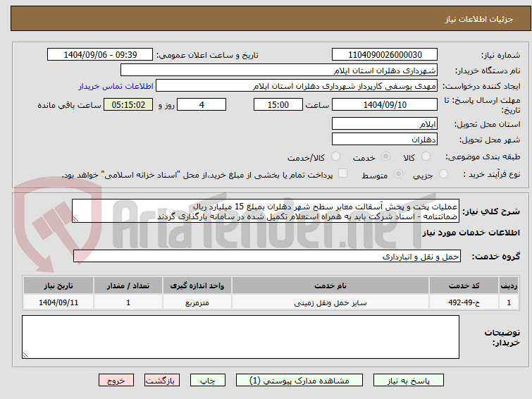The width and height of the screenshot is (532, 399).
Task: Click the deadline date field 1404/09/10
Action: pos(385,104)
